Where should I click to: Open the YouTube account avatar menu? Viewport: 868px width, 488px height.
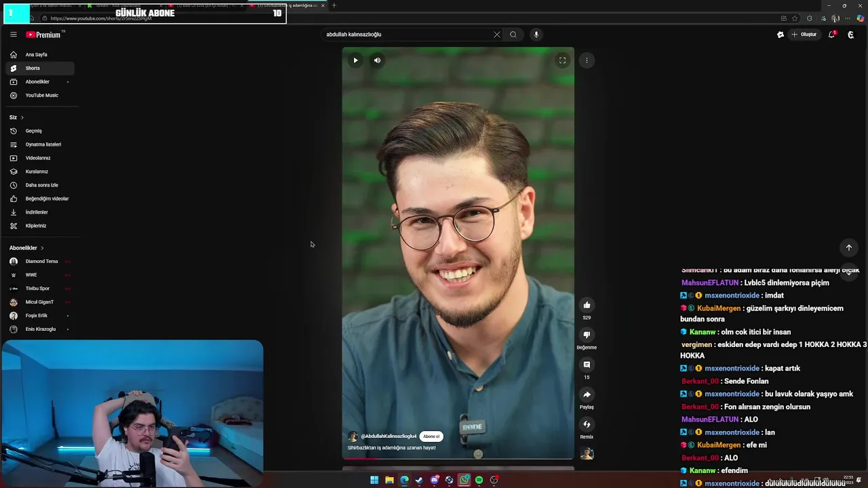851,35
